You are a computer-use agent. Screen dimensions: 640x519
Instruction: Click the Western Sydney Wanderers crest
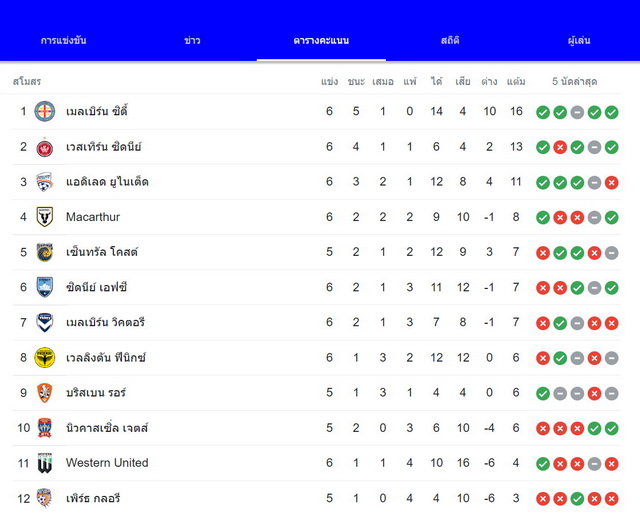pyautogui.click(x=44, y=147)
